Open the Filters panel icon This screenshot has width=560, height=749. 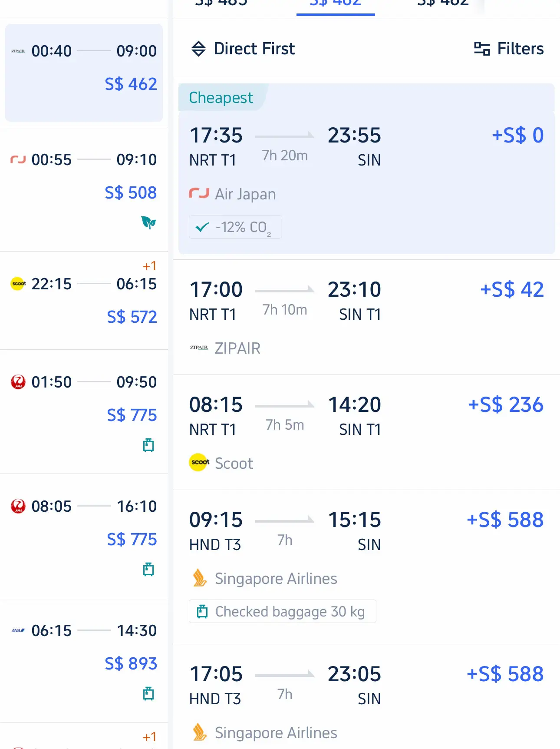tap(482, 49)
